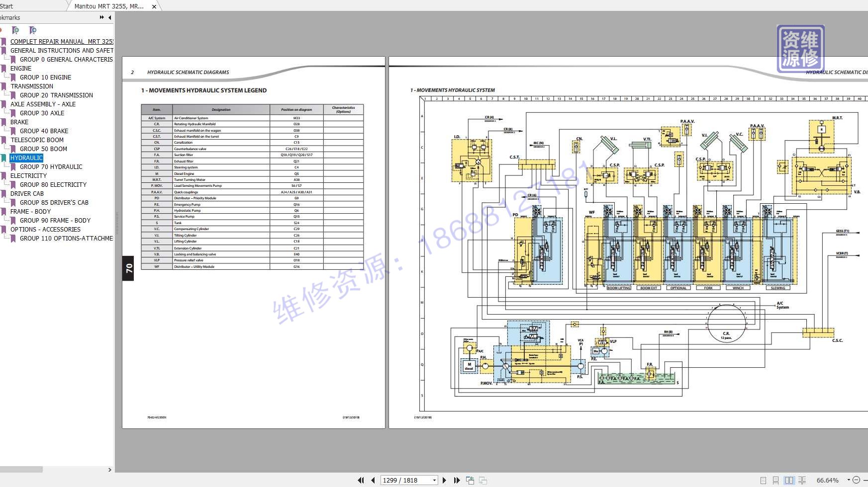The width and height of the screenshot is (868, 487).
Task: Click the bookmark with blue arrow icon
Action: [33, 30]
